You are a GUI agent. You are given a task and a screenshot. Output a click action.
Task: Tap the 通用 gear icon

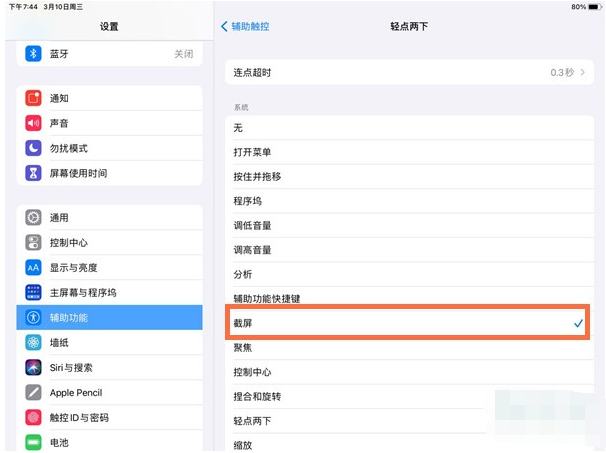33,218
